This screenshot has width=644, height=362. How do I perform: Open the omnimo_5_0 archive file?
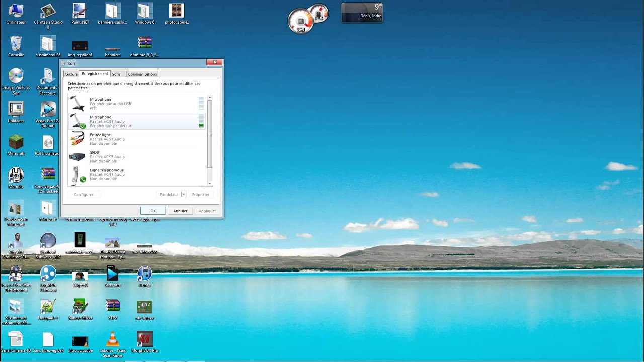[144, 46]
